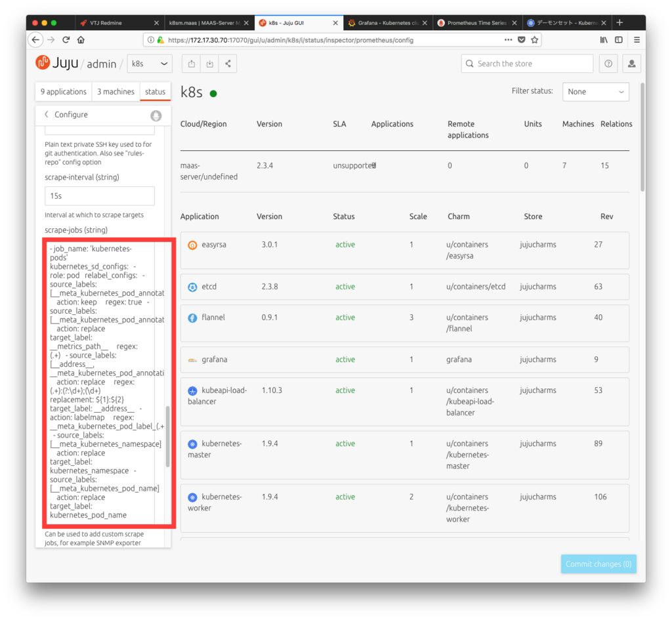The height and width of the screenshot is (620, 672).
Task: Click the etcd application icon
Action: click(192, 287)
